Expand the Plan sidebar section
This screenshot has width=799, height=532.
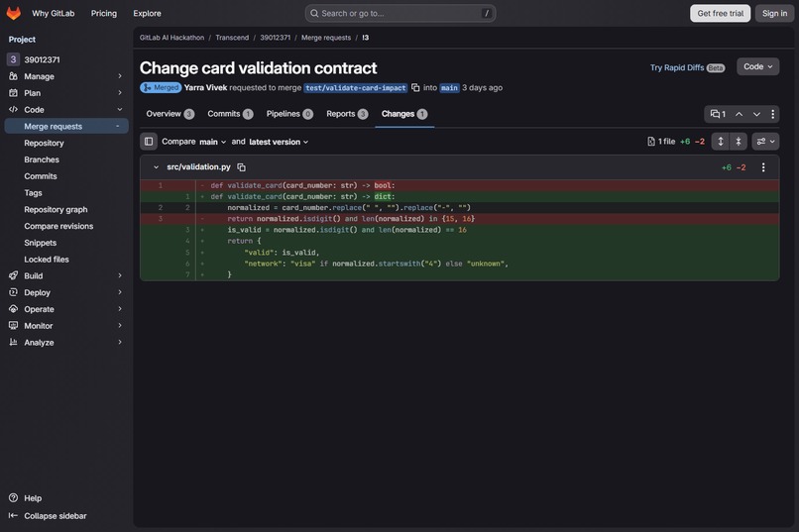coord(64,93)
